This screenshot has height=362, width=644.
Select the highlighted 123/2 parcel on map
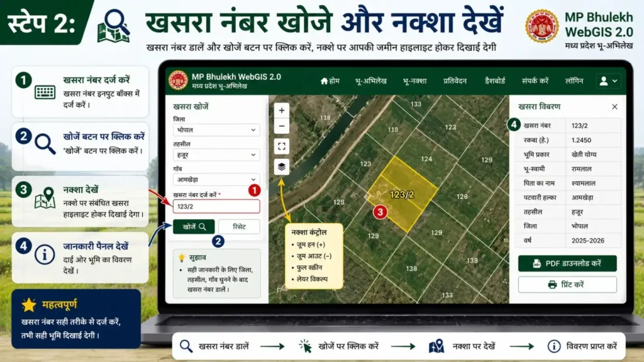tap(402, 195)
